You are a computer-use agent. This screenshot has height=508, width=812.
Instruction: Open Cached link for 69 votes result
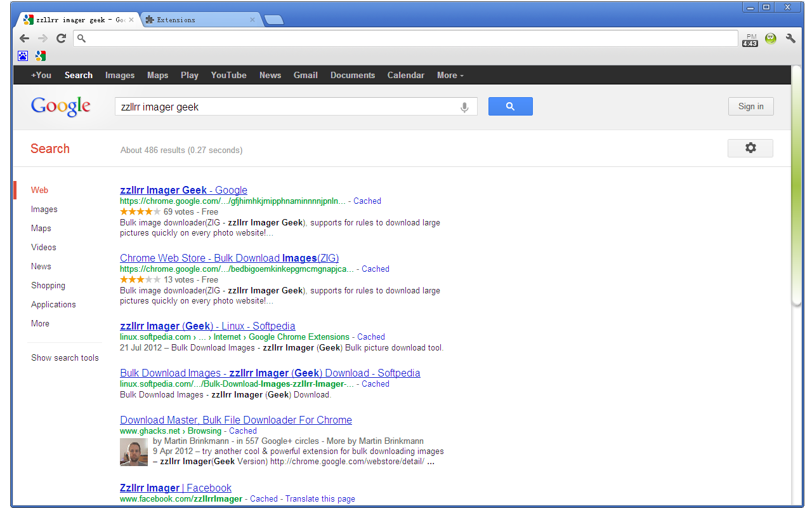pyautogui.click(x=367, y=201)
